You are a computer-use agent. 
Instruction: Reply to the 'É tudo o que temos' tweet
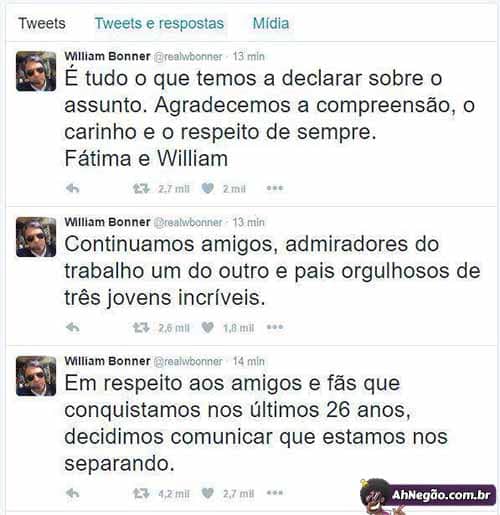pos(72,189)
